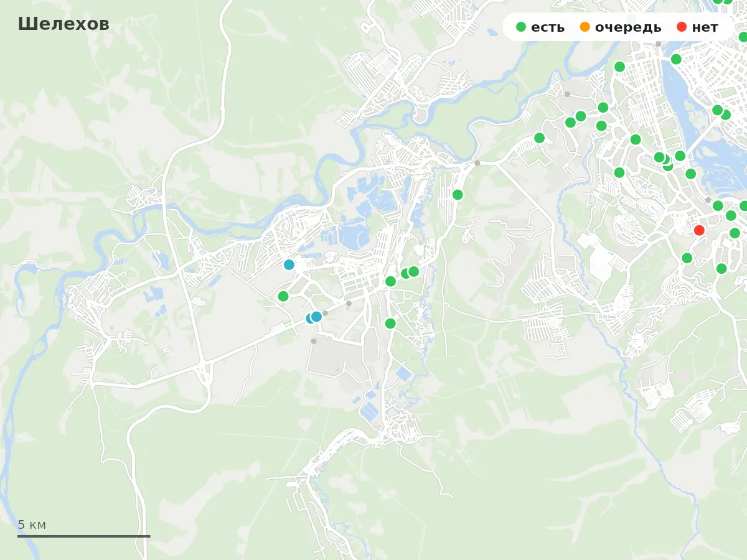Viewport: 747px width, 560px height.
Task: Select the green marker just southwest of the red marker
Action: (x=687, y=258)
